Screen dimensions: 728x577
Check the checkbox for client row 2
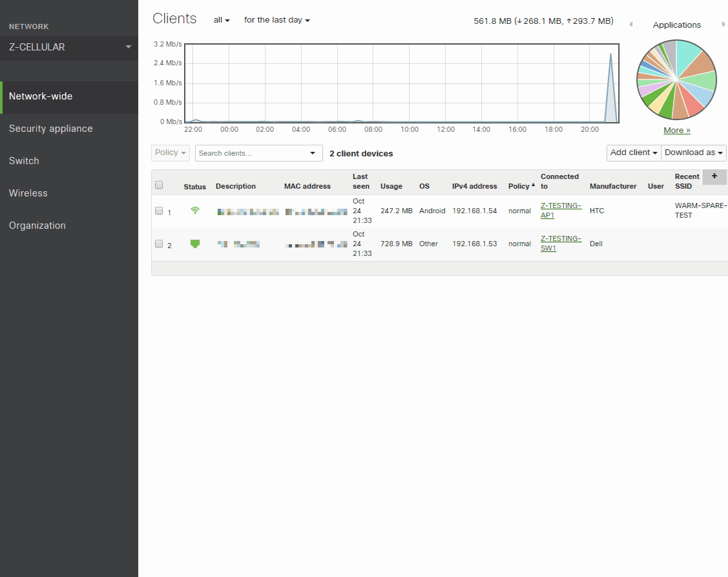pyautogui.click(x=159, y=244)
